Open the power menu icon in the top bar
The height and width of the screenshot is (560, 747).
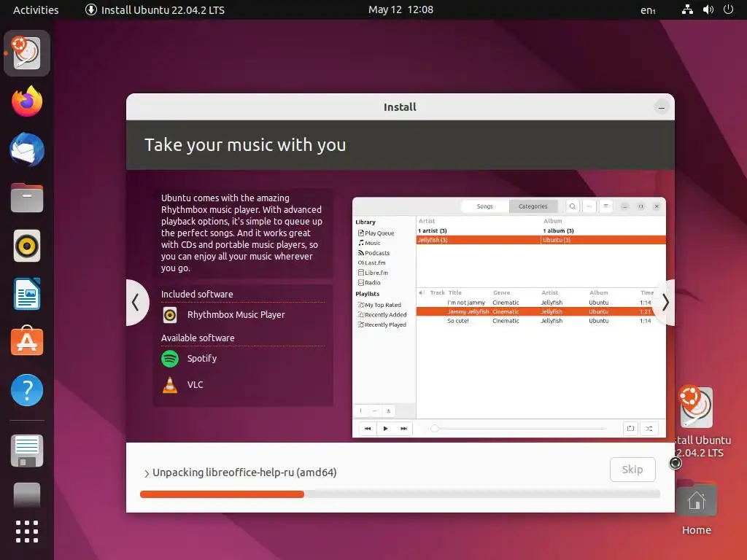pyautogui.click(x=728, y=9)
